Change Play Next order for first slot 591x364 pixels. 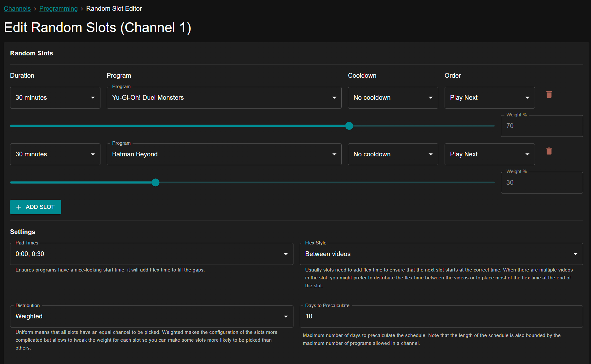tap(489, 98)
